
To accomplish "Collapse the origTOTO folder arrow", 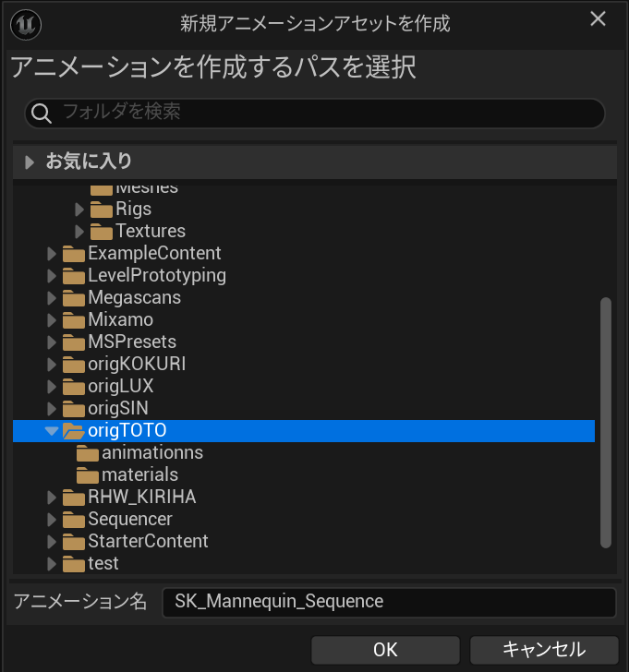I will pos(52,430).
